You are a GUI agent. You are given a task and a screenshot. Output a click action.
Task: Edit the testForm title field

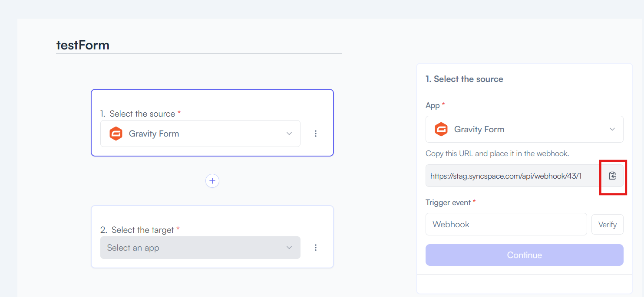point(199,45)
